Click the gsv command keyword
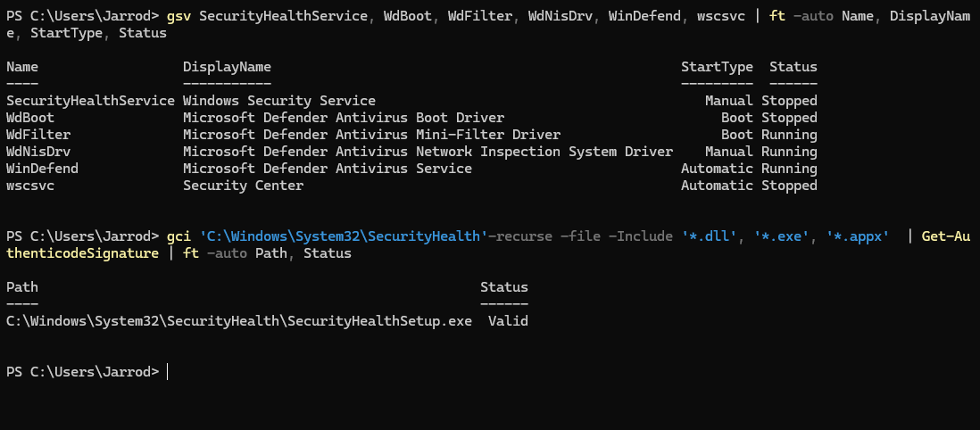Viewport: 980px width, 430px height. (x=179, y=16)
